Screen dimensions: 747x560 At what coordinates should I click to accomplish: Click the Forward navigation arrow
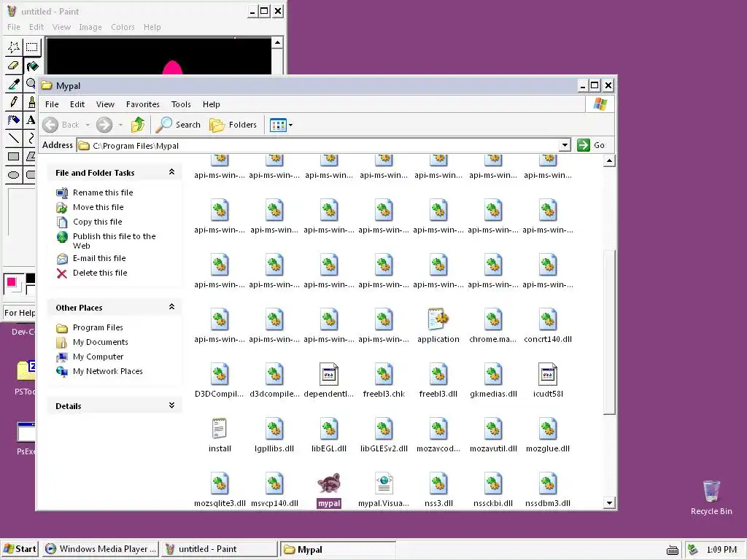tap(104, 125)
